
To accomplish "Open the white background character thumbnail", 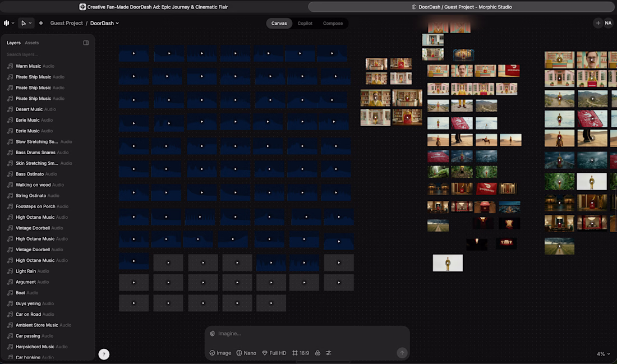I will (448, 263).
